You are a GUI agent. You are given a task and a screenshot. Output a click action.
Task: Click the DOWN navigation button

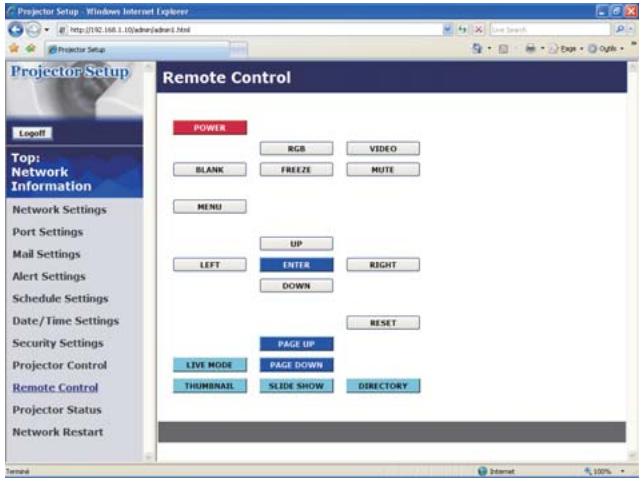(x=296, y=286)
